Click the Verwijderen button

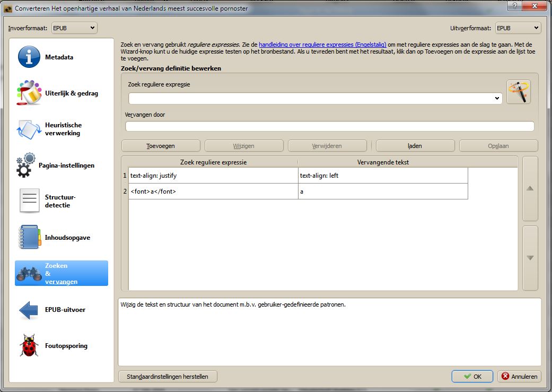(x=327, y=146)
